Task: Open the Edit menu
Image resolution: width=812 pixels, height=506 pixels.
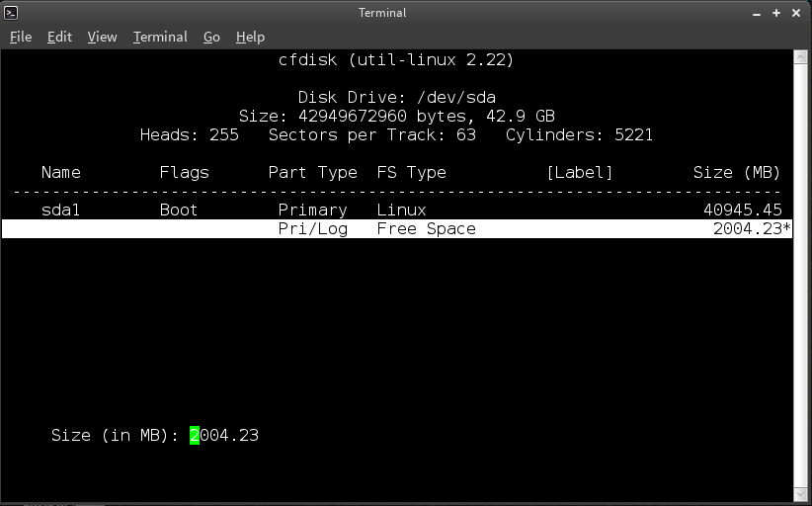Action: [59, 38]
